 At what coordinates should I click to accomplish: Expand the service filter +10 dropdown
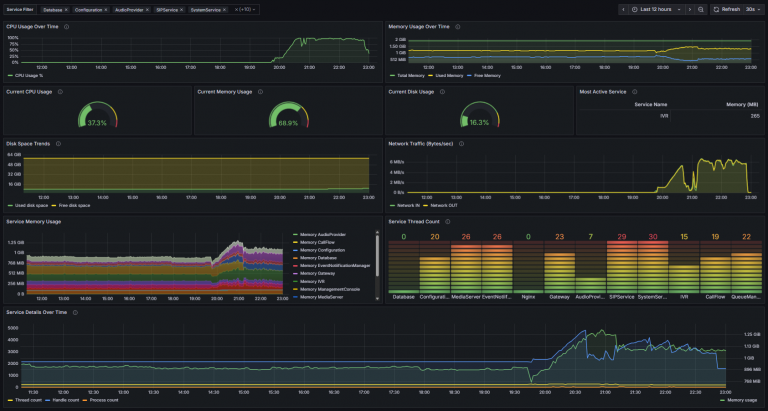[x=246, y=9]
